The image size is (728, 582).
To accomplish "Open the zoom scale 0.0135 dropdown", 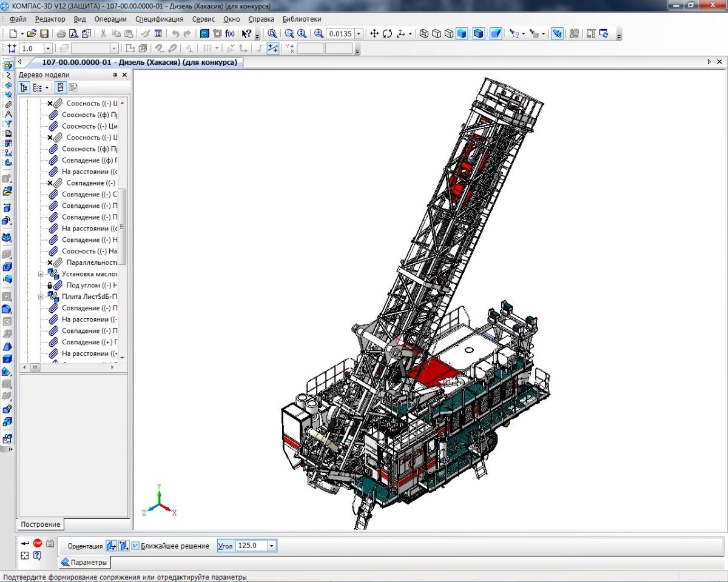I will [359, 34].
